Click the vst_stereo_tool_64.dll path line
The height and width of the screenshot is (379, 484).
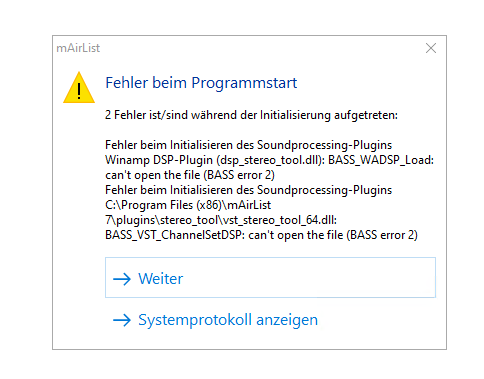(221, 220)
